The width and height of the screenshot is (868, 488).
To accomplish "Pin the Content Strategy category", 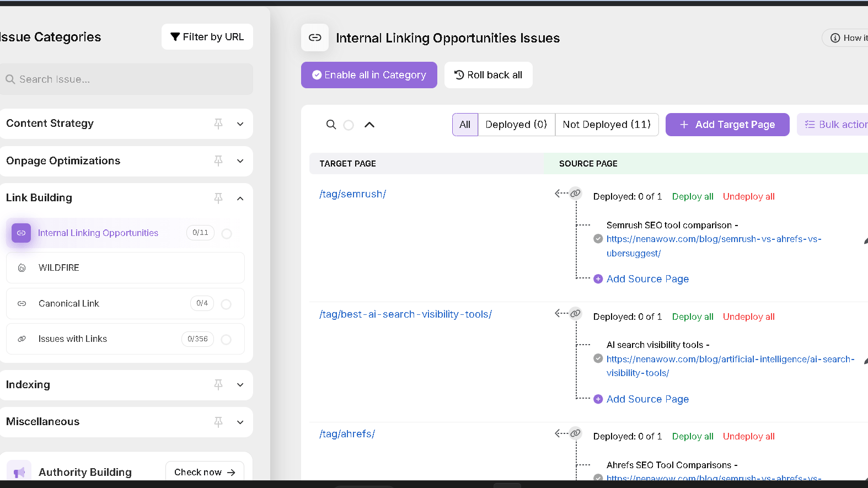I will click(218, 124).
